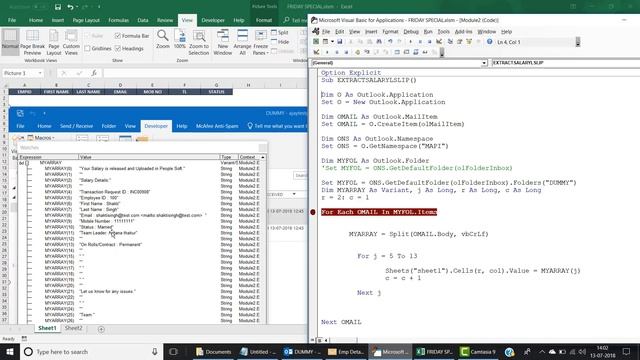Switch to the Formulas tab in Excel

(x=118, y=20)
